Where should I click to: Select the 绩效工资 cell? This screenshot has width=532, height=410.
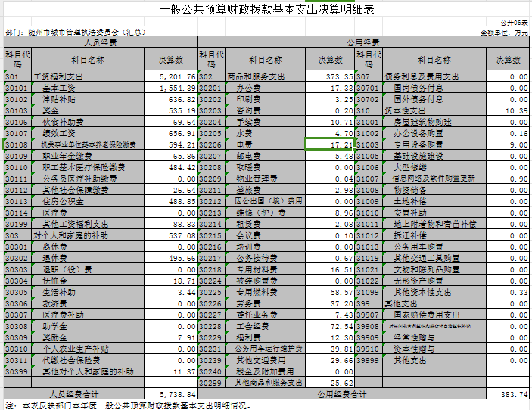(88, 133)
